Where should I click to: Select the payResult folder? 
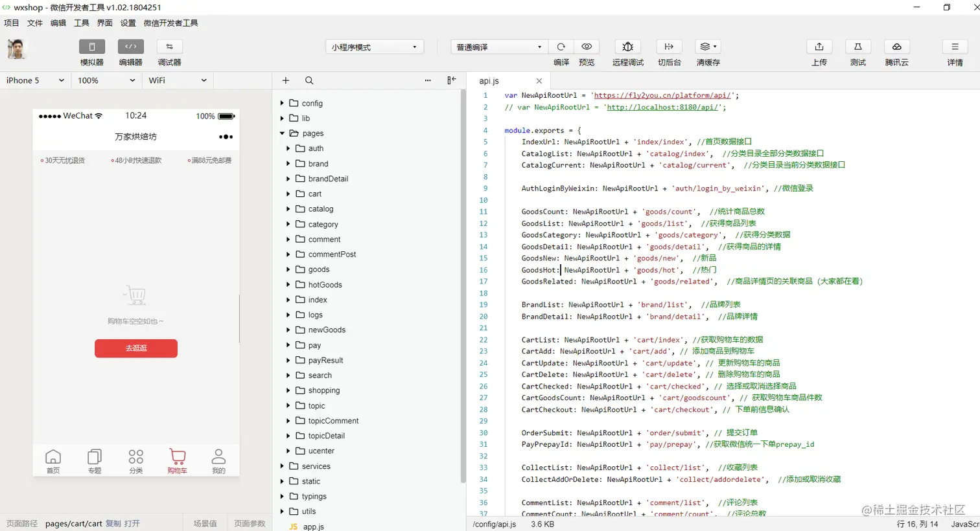(x=325, y=360)
